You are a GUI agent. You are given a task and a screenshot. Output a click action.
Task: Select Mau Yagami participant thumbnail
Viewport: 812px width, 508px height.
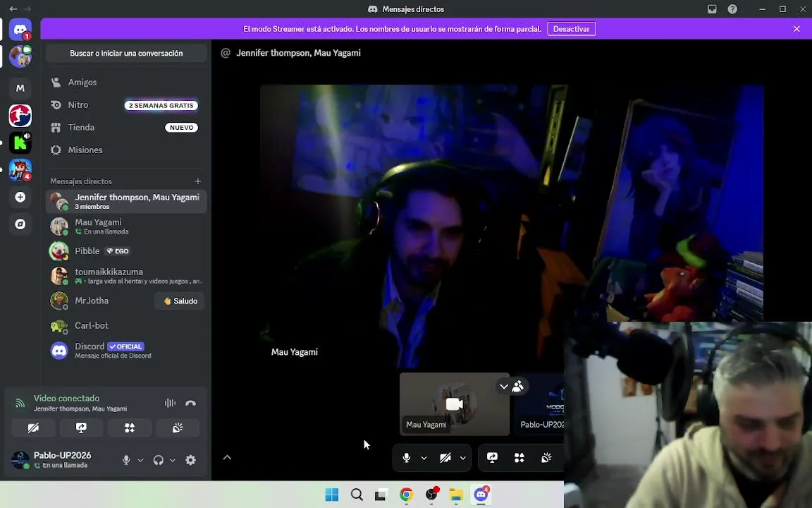click(x=454, y=404)
